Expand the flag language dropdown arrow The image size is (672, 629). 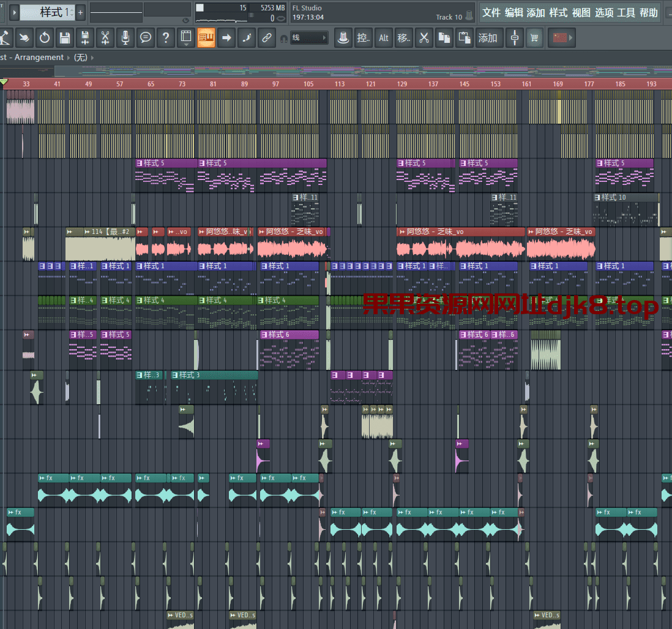[x=571, y=38]
